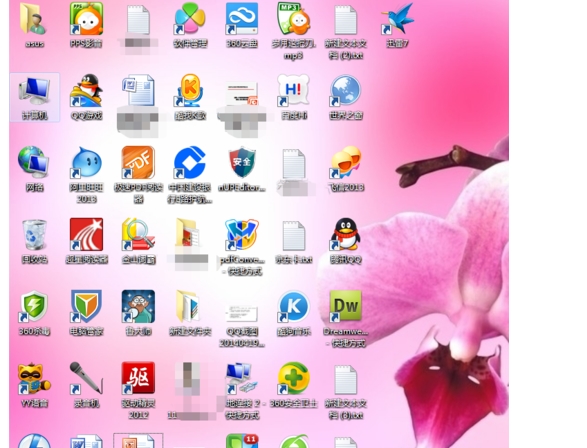Open the 回收站 recycle bin
The image size is (587, 448).
34,241
